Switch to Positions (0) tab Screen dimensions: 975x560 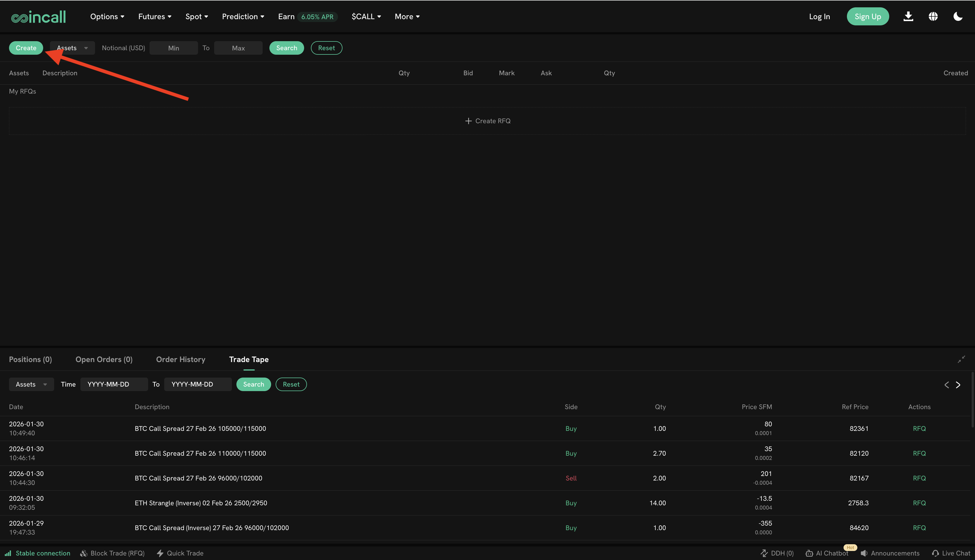30,359
